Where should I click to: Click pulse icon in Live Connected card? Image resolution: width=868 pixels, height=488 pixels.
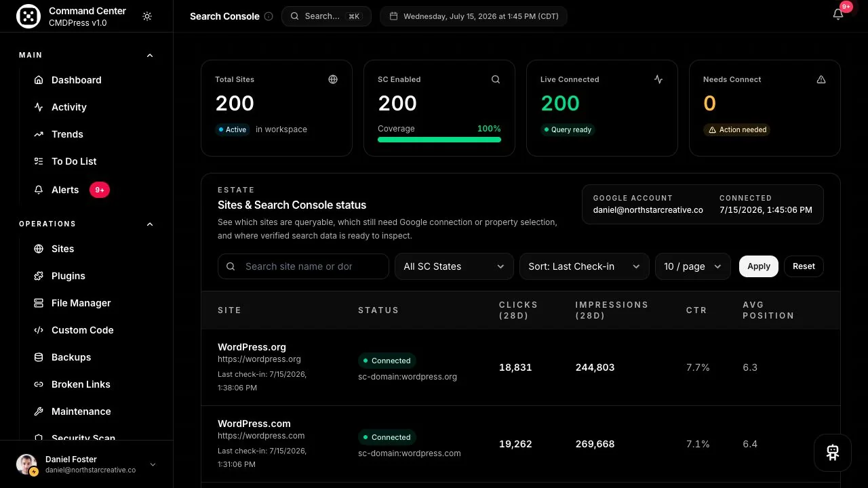click(x=658, y=79)
